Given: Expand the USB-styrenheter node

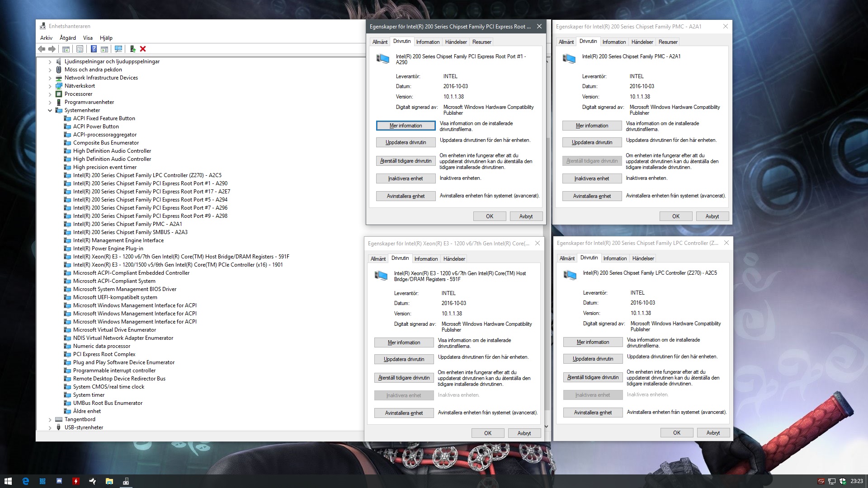Looking at the screenshot, I should click(50, 427).
